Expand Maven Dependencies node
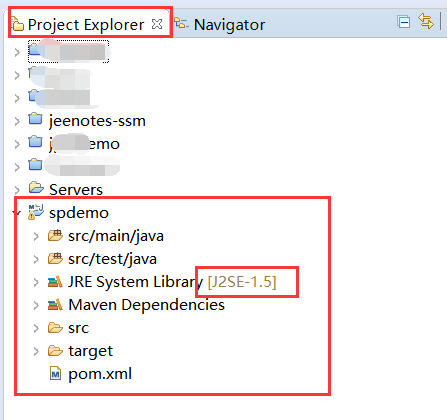 pyautogui.click(x=36, y=305)
